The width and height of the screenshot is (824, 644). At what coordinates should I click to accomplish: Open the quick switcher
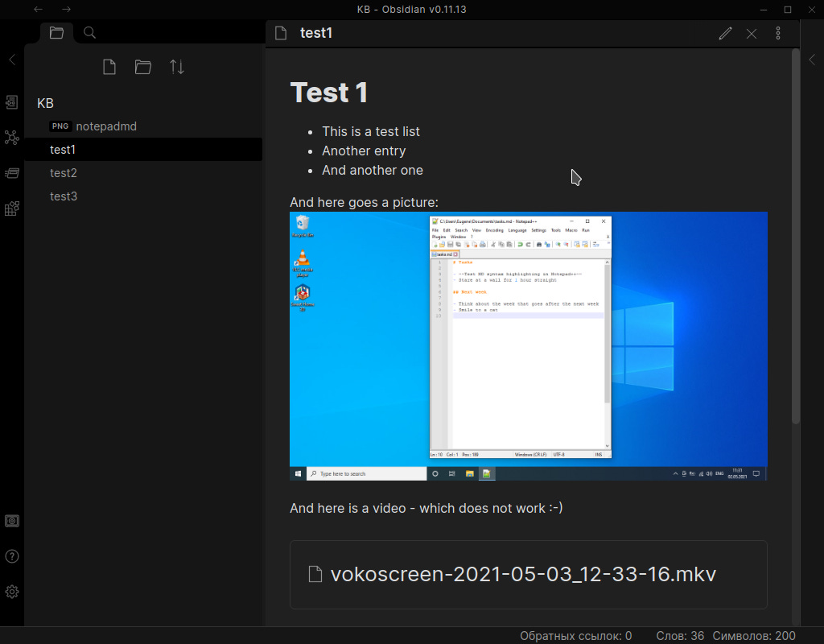click(12, 102)
